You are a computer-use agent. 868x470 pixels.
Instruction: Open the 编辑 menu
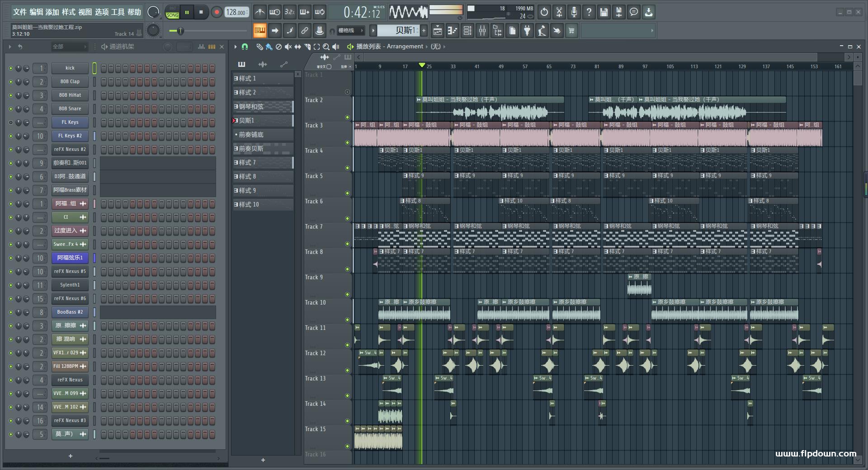[36, 12]
